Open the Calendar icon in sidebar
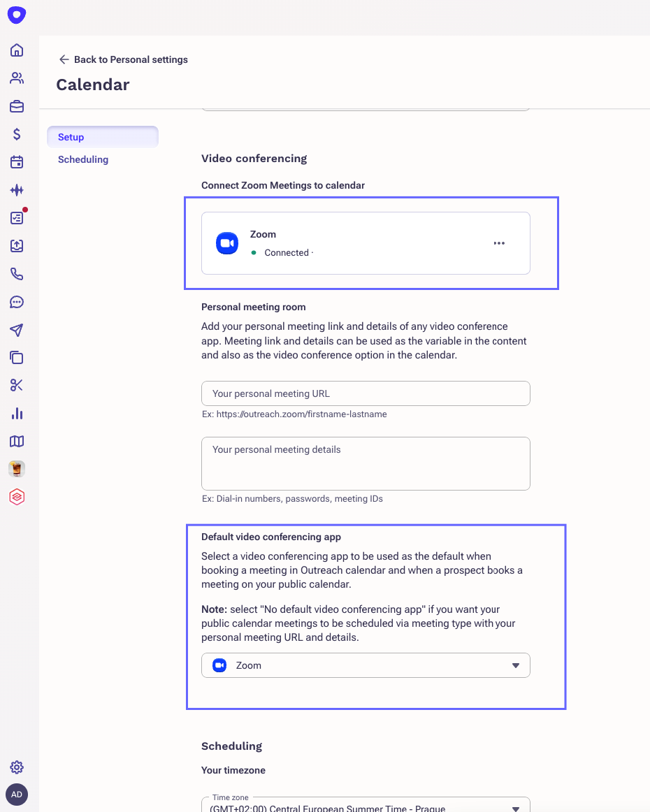Viewport: 650px width, 812px height. [17, 162]
